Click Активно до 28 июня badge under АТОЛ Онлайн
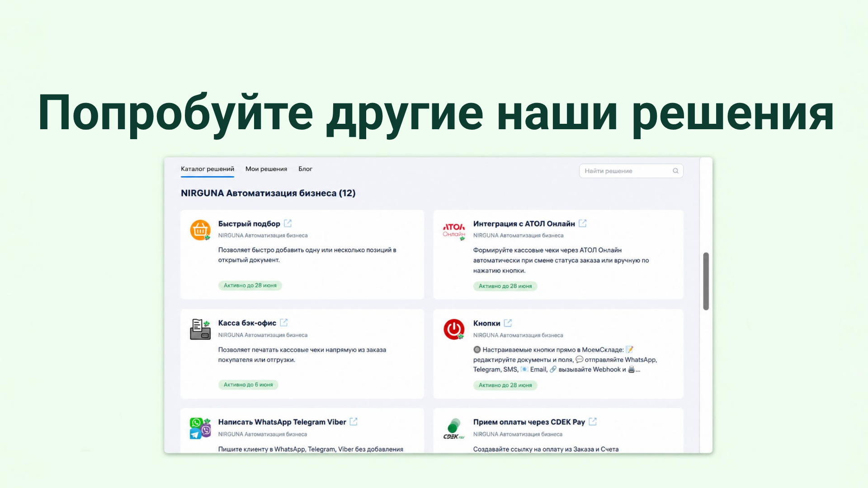Image resolution: width=868 pixels, height=488 pixels. pyautogui.click(x=505, y=286)
